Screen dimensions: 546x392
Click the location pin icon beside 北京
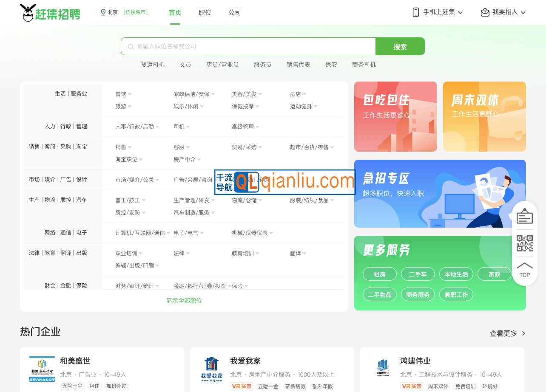[102, 12]
